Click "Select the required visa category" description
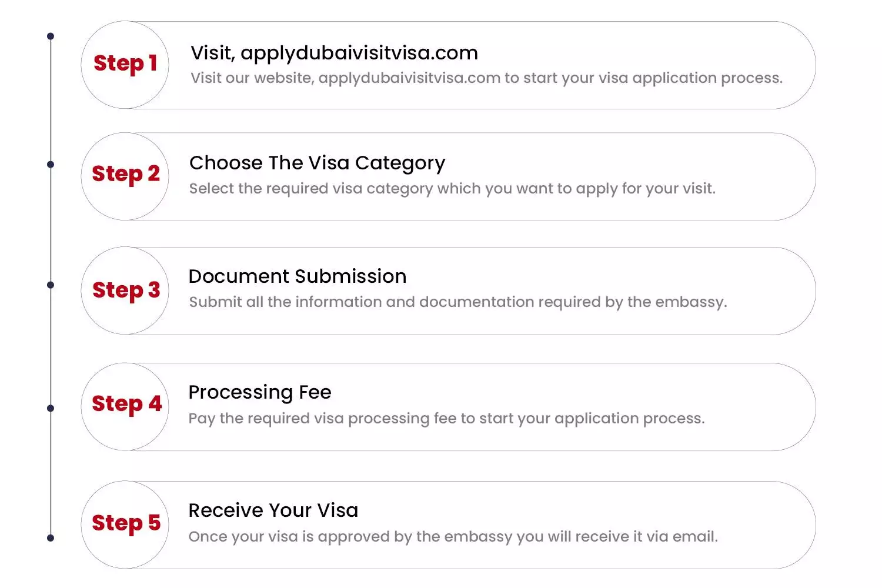This screenshot has height=588, width=882. tap(452, 189)
